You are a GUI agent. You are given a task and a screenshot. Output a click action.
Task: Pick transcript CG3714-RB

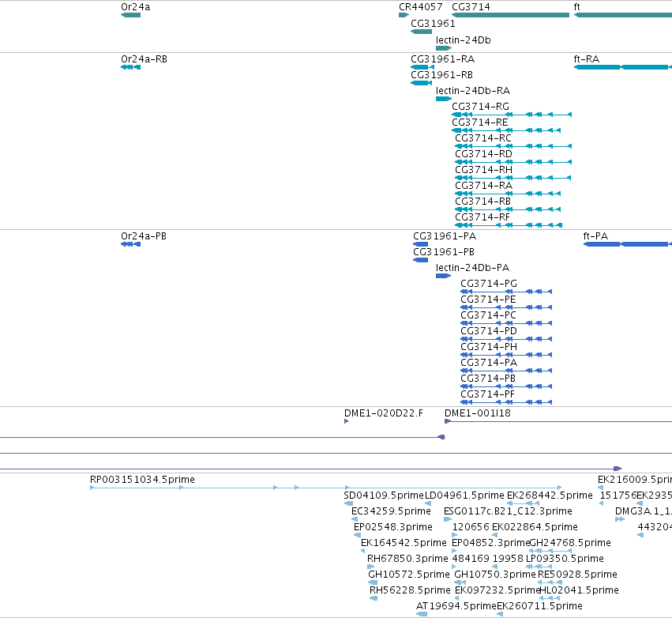tap(508, 209)
